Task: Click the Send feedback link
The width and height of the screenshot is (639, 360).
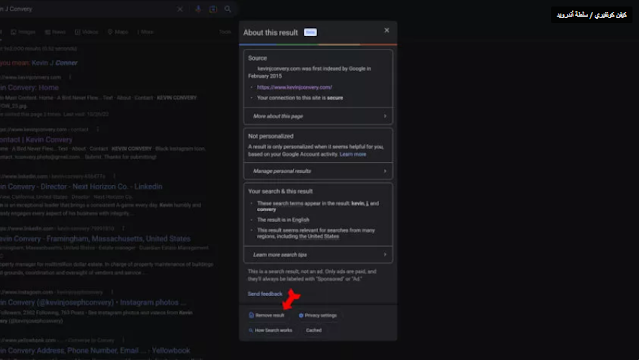Action: click(265, 294)
